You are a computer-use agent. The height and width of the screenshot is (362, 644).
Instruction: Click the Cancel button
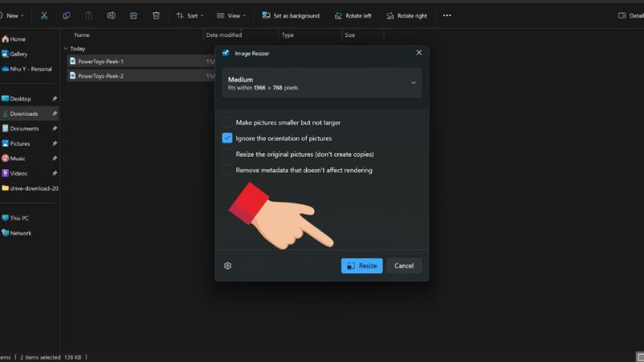coord(404,265)
